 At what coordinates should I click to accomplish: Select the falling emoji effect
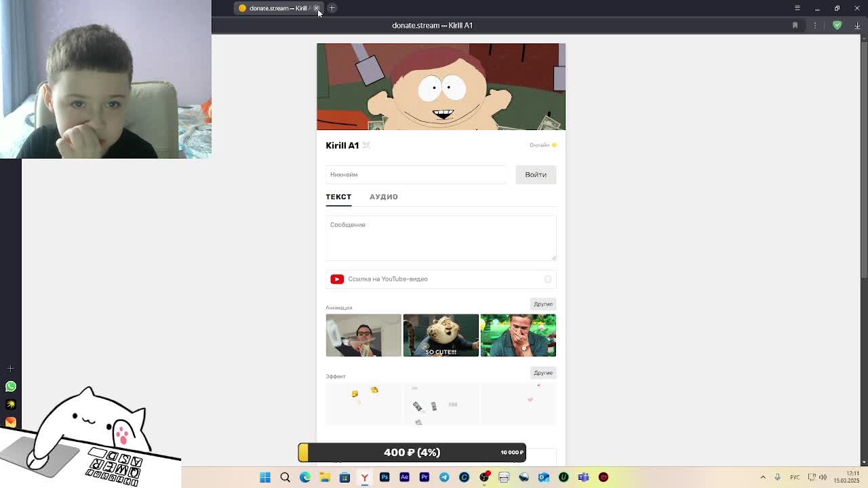(x=363, y=404)
